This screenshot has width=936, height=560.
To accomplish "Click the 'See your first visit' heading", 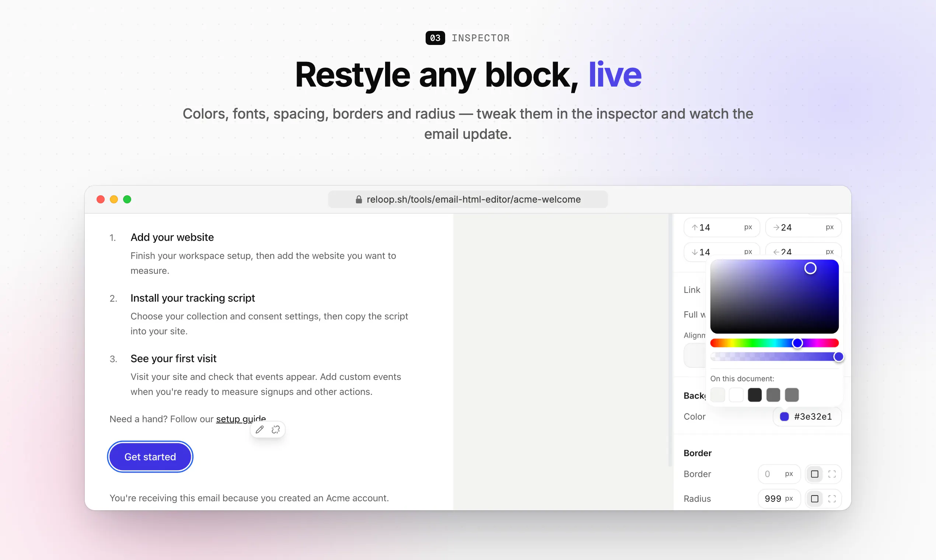I will point(173,358).
